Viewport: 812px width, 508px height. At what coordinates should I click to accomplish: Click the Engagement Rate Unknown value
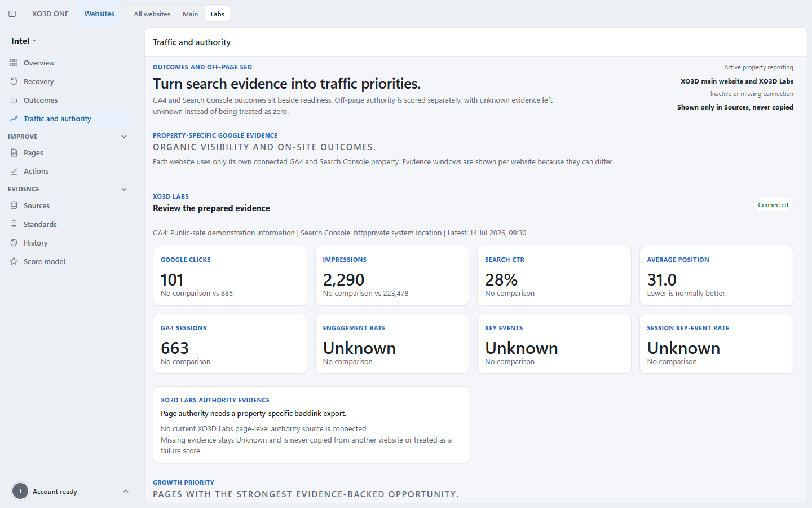359,348
